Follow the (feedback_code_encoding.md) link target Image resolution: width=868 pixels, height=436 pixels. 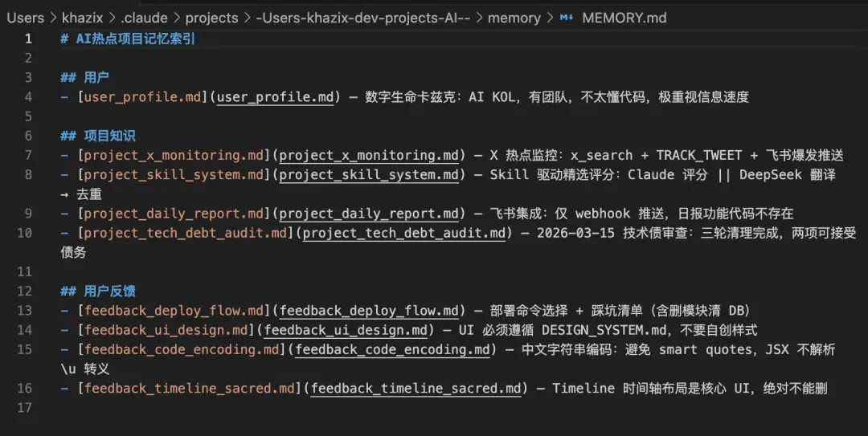coord(392,350)
